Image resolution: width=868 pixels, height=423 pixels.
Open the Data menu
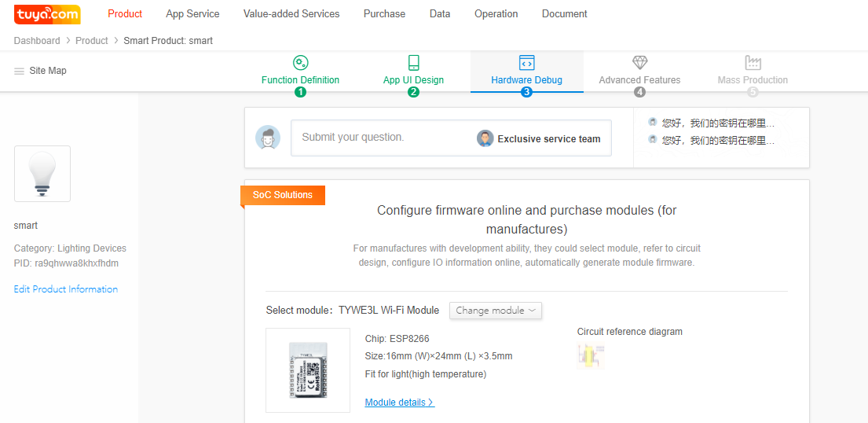click(x=440, y=14)
